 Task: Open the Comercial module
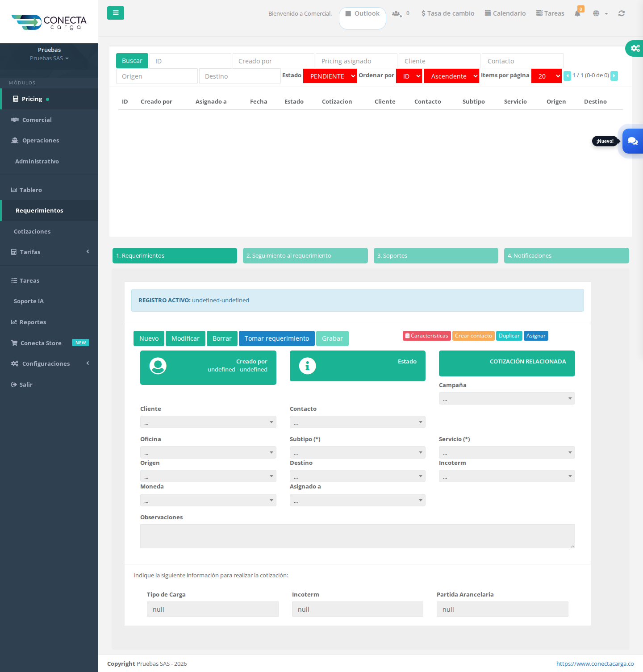pos(49,120)
